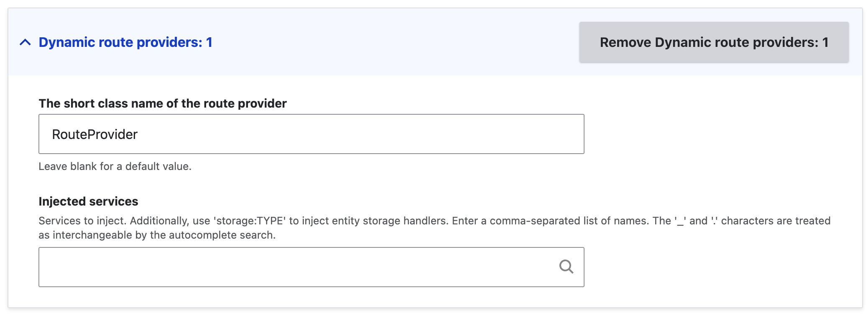Click the word "Remove" on the grey button

click(x=625, y=42)
